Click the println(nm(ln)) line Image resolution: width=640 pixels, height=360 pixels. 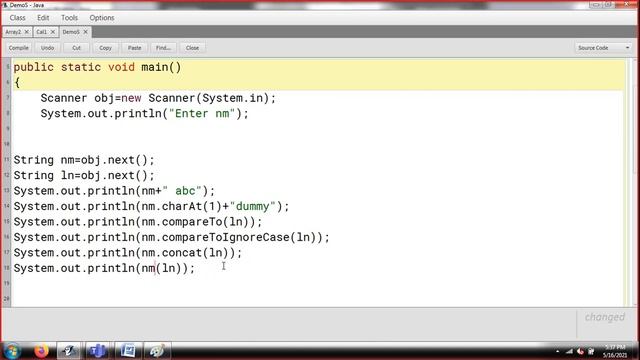[x=104, y=269]
